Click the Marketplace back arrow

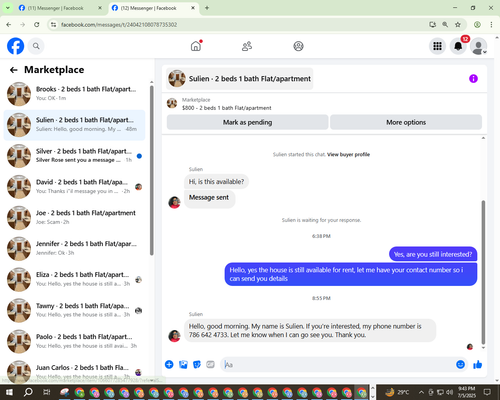pyautogui.click(x=13, y=70)
